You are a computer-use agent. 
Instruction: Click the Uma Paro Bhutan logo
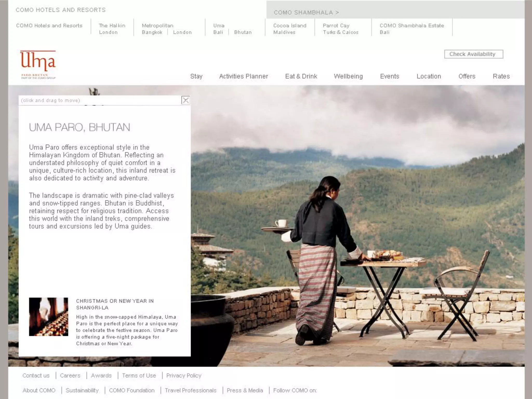tap(38, 64)
